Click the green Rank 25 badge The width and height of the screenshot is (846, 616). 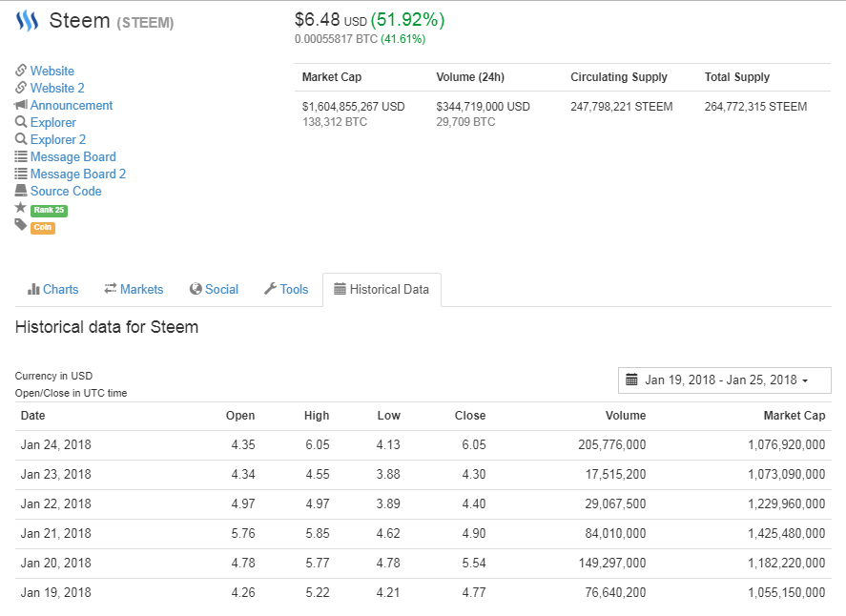[49, 210]
